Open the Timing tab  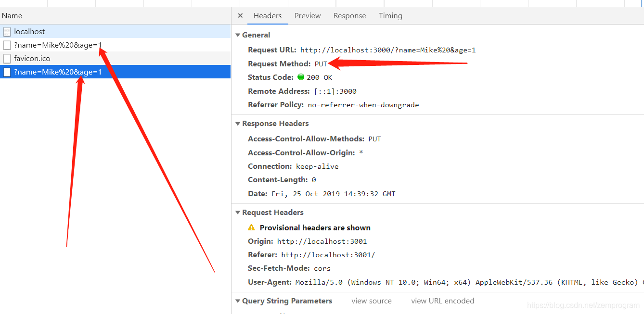tap(390, 16)
